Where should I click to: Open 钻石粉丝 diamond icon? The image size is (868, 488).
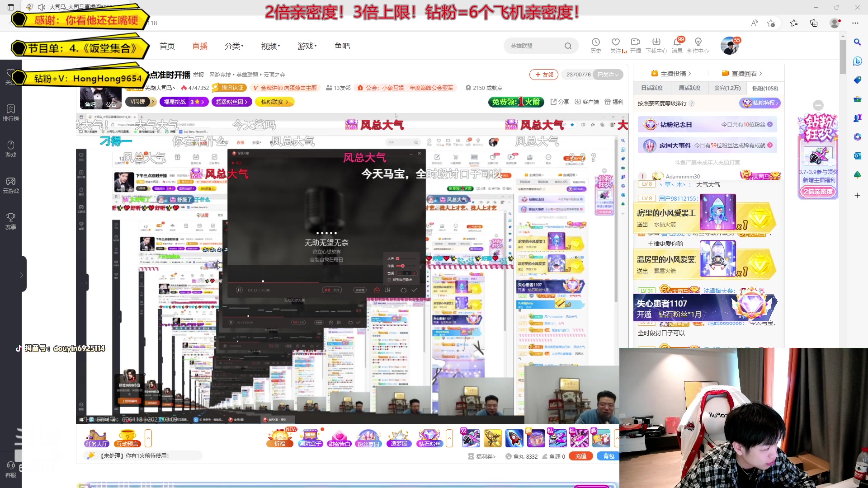coord(429,438)
